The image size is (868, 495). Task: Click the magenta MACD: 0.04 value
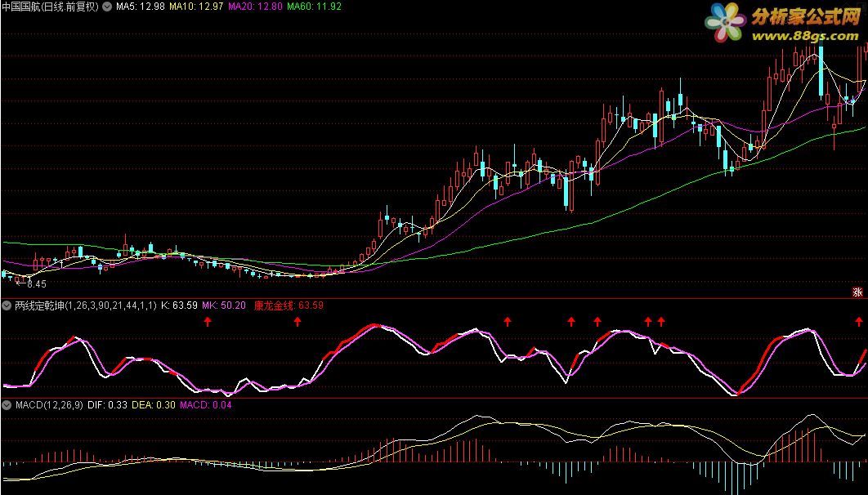206,405
